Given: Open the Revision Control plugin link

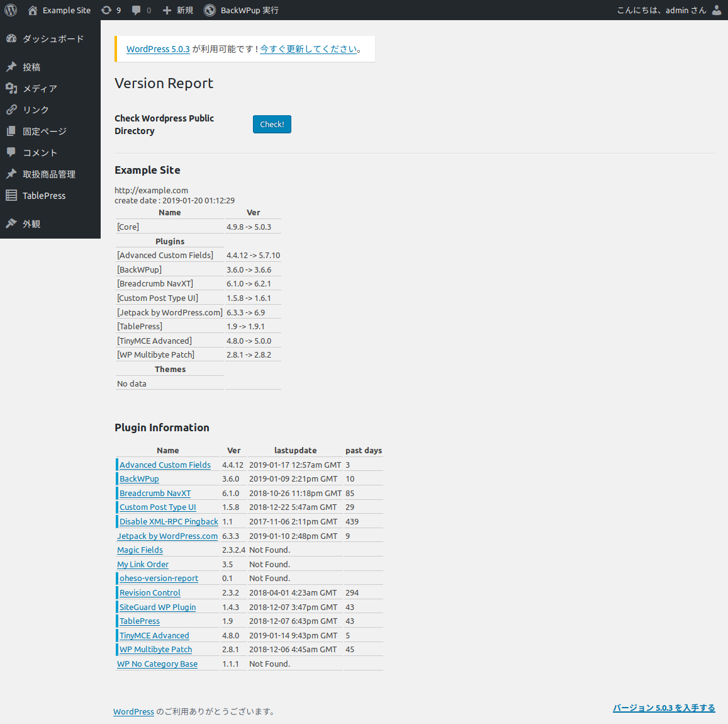Looking at the screenshot, I should (150, 592).
